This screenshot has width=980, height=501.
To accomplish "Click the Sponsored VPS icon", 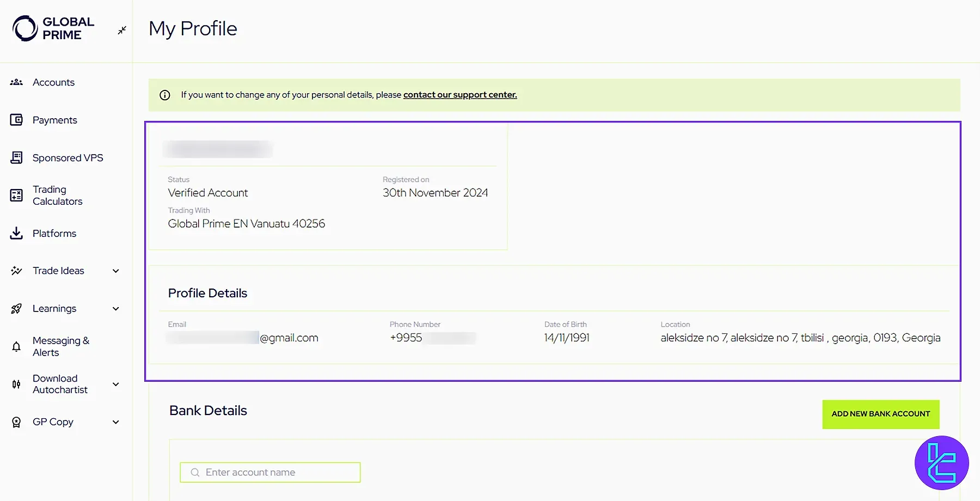I will tap(16, 157).
